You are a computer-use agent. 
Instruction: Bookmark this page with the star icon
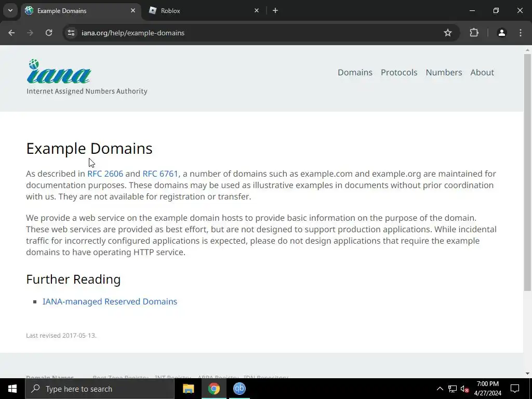(448, 33)
